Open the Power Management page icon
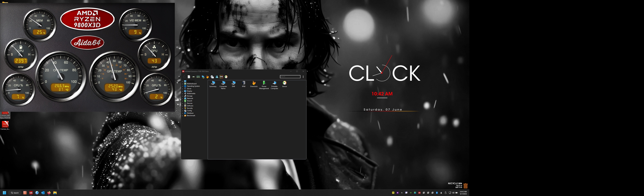Viewport: 644px width, 196px height. (x=264, y=85)
